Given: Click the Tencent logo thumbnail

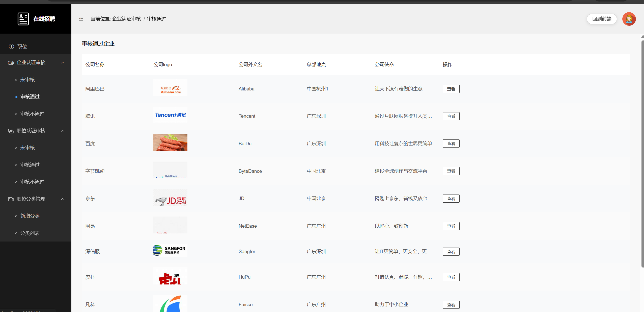Looking at the screenshot, I should click(170, 115).
